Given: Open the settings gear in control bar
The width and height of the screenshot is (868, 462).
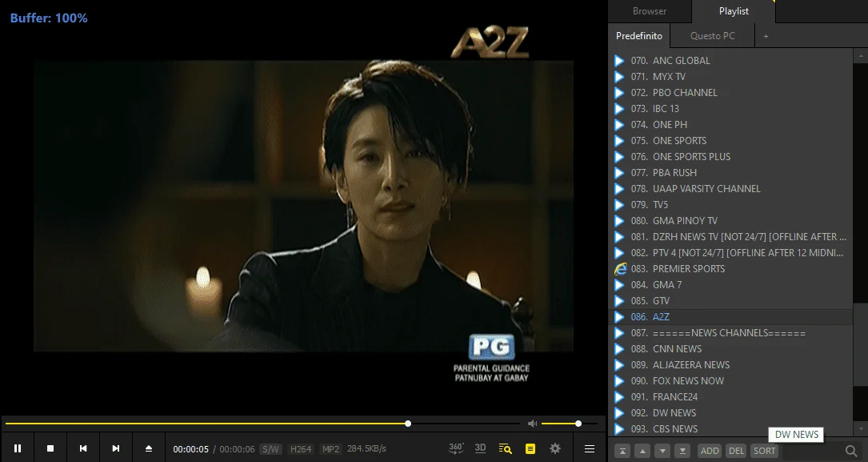Looking at the screenshot, I should click(x=555, y=448).
